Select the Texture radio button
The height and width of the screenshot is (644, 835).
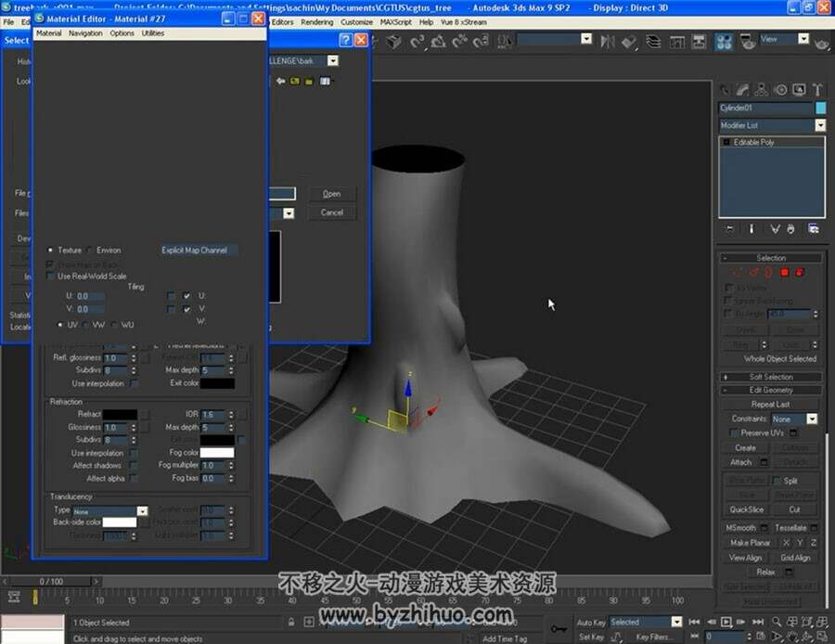[x=51, y=250]
